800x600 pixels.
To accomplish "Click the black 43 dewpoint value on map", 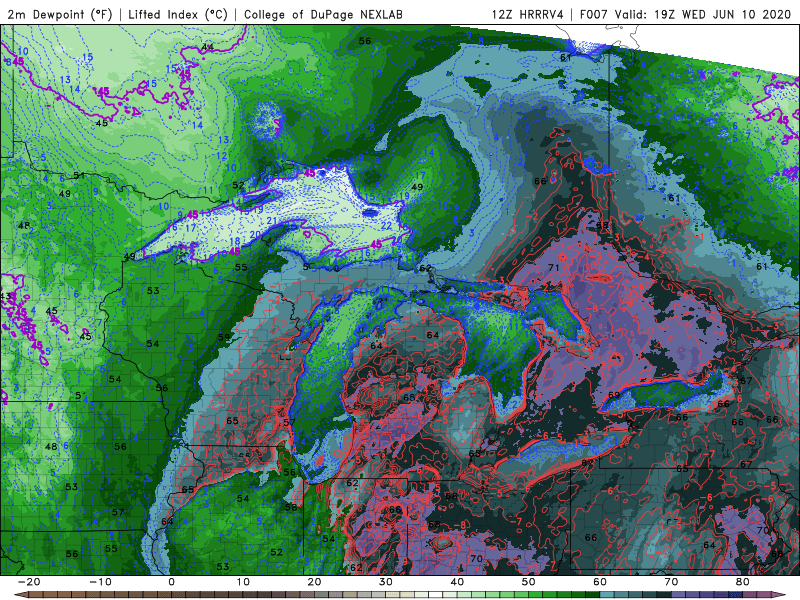I will point(6,296).
